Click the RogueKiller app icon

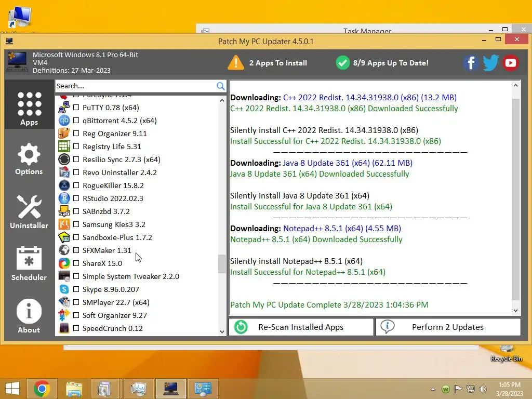coord(64,185)
